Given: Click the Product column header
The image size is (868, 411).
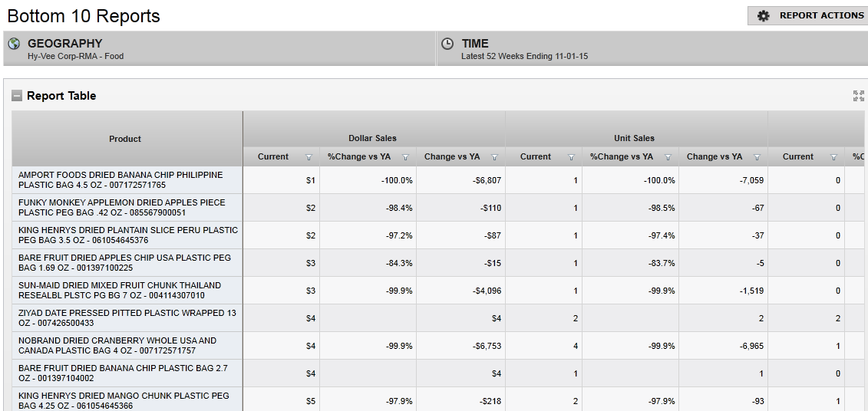Looking at the screenshot, I should (x=125, y=139).
